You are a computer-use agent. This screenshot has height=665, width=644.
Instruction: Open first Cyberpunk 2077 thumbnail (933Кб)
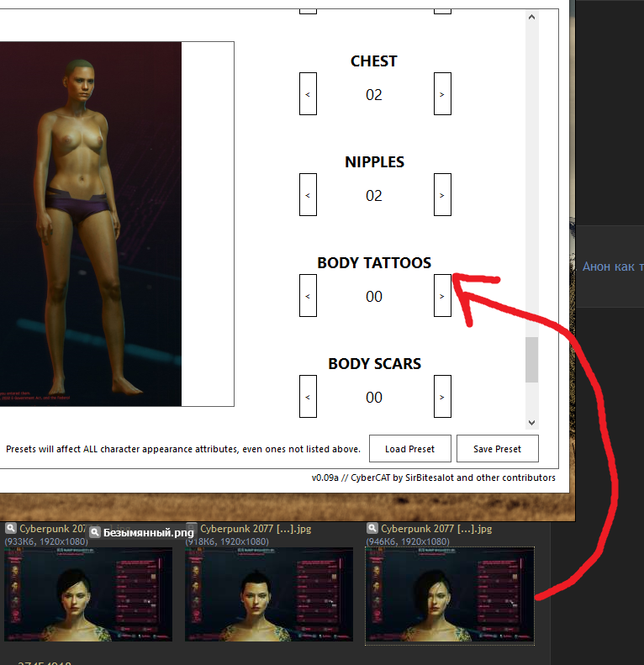tap(88, 594)
